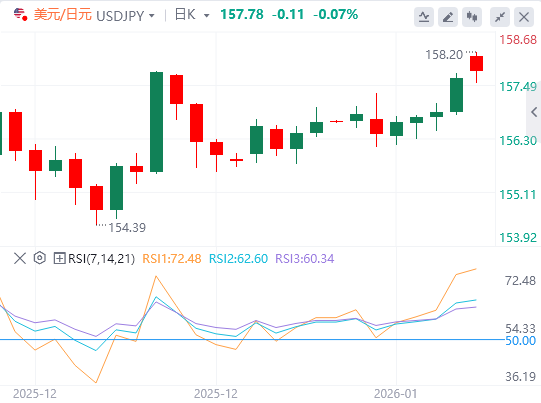Add indicator with the plus box icon
The width and height of the screenshot is (541, 403).
coord(59,258)
